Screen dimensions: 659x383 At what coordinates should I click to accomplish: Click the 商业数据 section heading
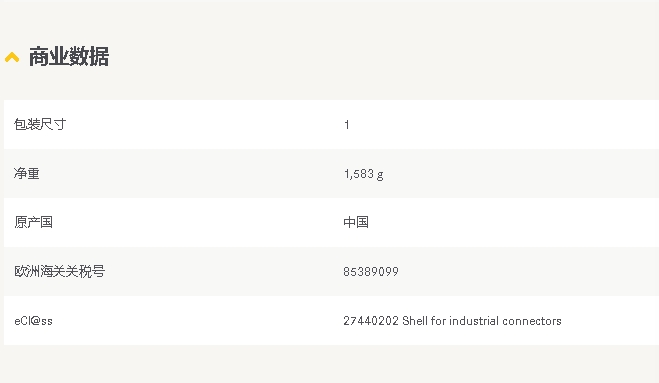[x=69, y=57]
